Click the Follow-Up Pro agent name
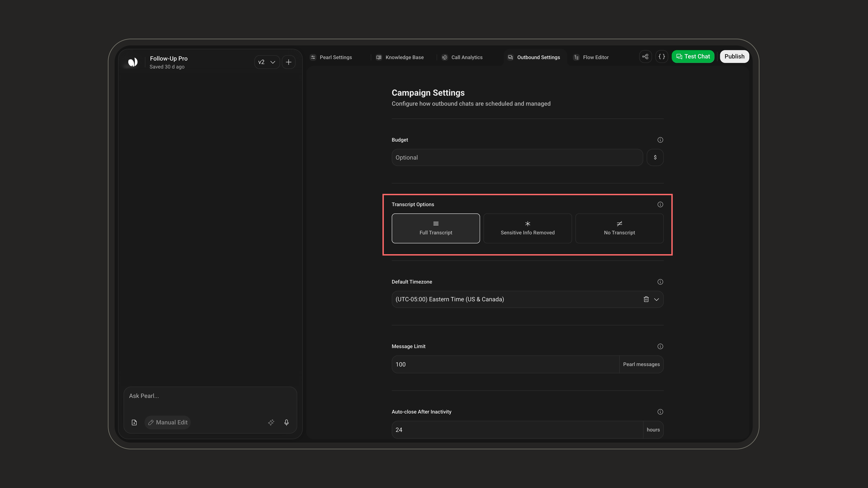The width and height of the screenshot is (868, 488). pos(169,58)
